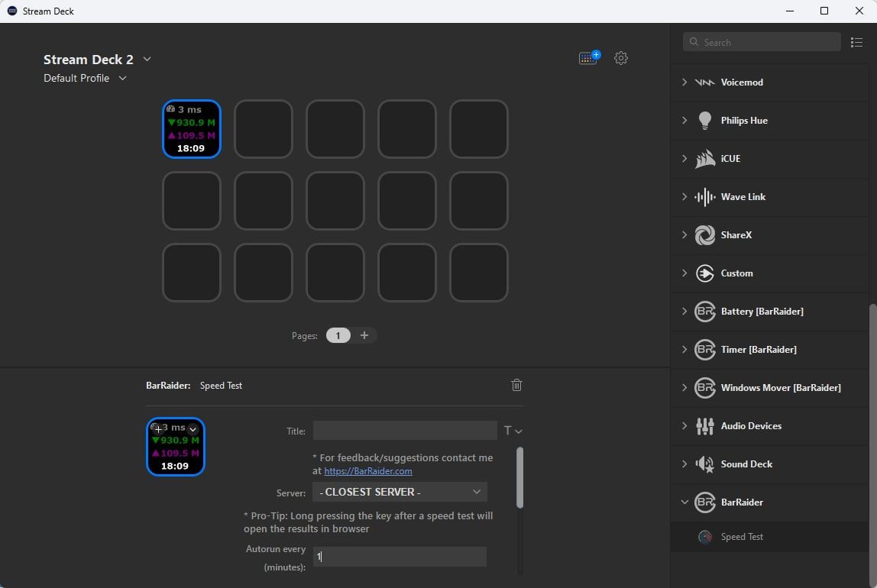This screenshot has width=877, height=588.
Task: Select the Speed Test action
Action: point(742,537)
